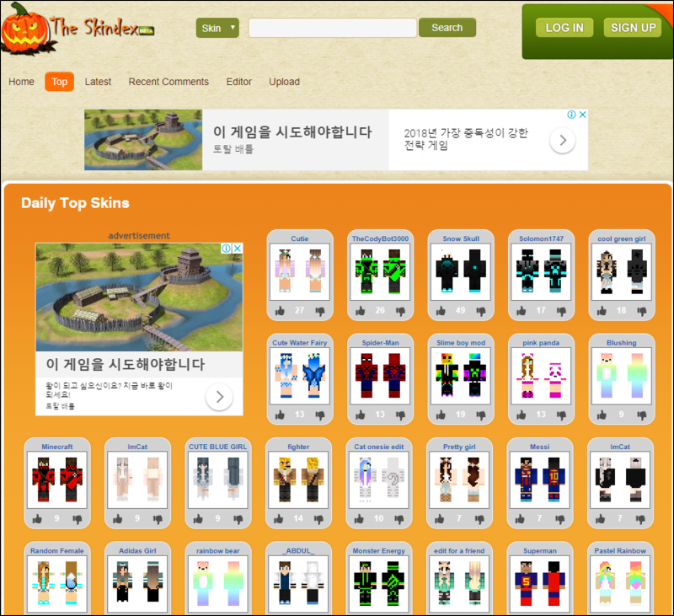Click the SIGN UP button

[x=633, y=28]
